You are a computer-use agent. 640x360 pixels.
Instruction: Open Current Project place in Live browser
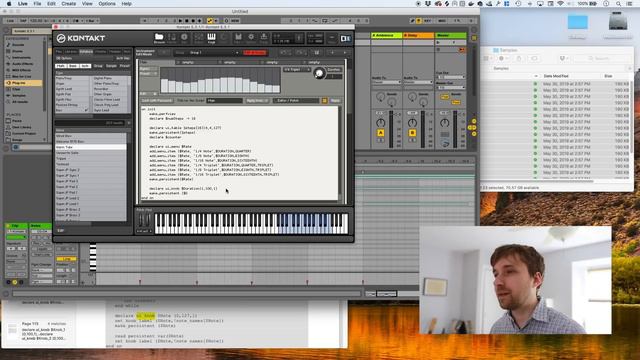pyautogui.click(x=23, y=133)
